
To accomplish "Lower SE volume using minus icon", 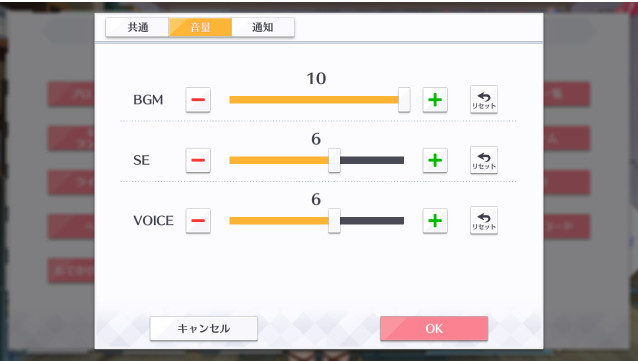I will pos(198,160).
